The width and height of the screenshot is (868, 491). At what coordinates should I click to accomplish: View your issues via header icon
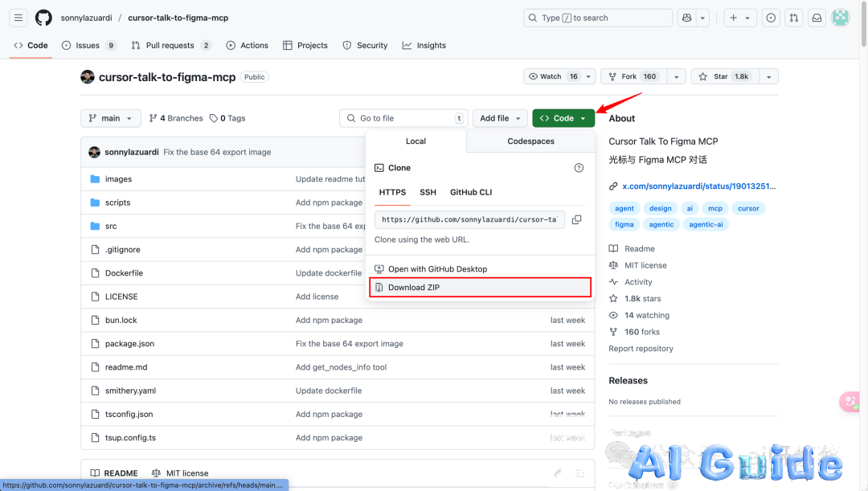771,18
